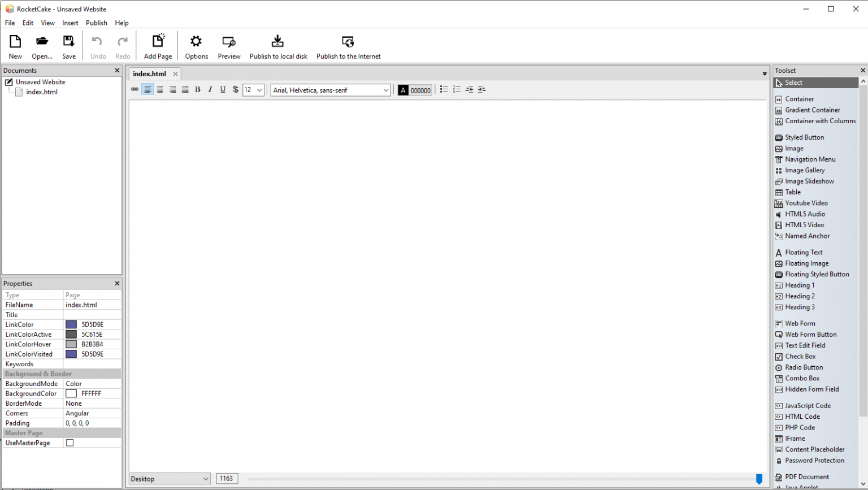The height and width of the screenshot is (490, 868).
Task: Select the Image Gallery tool
Action: pos(804,170)
